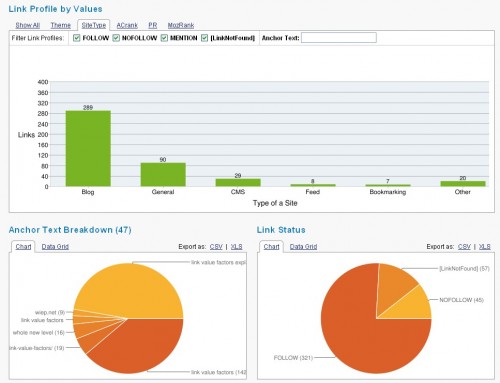This screenshot has height=383, width=500.
Task: Open the MozRank tab
Action: point(181,25)
